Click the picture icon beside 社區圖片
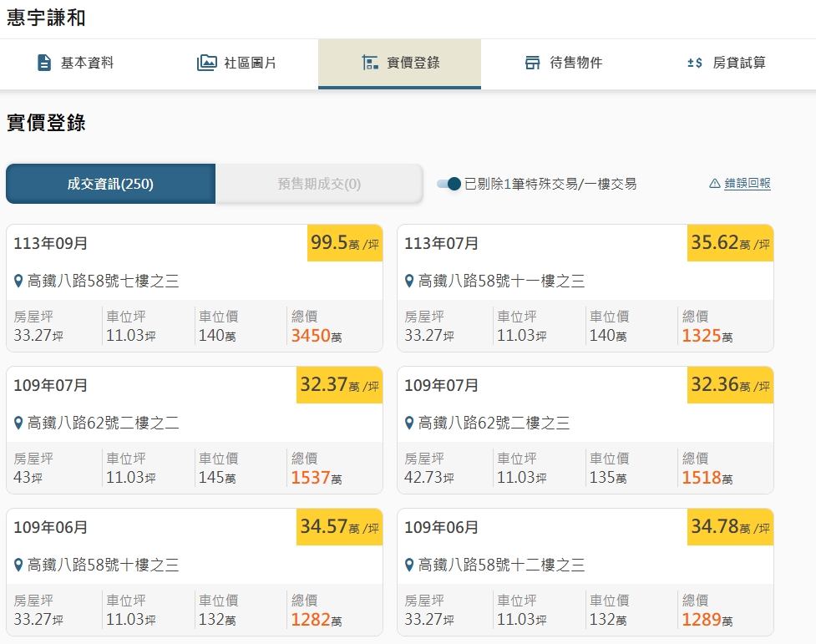816x644 pixels. click(206, 63)
